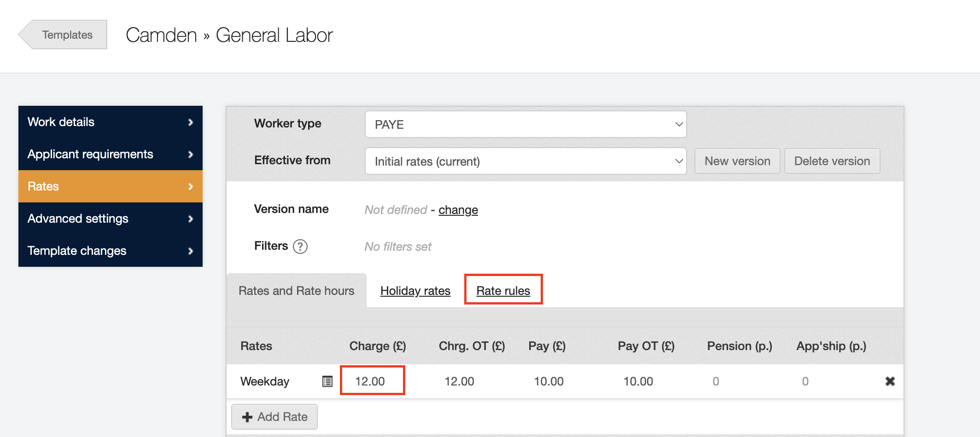Click the Weekday rate details list icon
The image size is (980, 437).
tap(327, 381)
